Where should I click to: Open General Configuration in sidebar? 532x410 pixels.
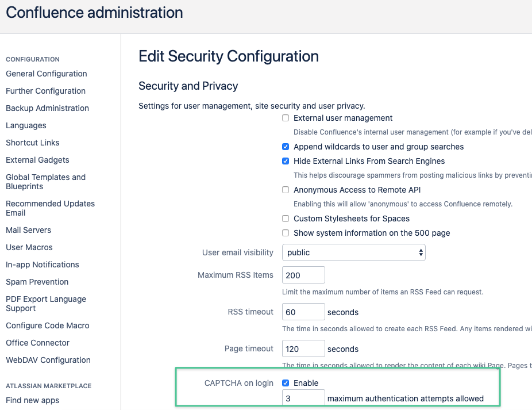pyautogui.click(x=47, y=74)
